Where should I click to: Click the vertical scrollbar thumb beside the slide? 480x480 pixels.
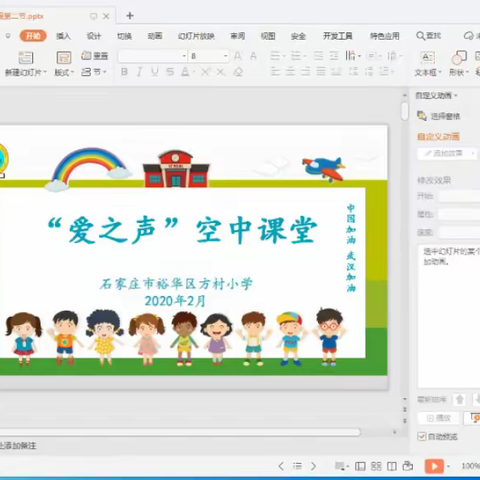pos(405,111)
